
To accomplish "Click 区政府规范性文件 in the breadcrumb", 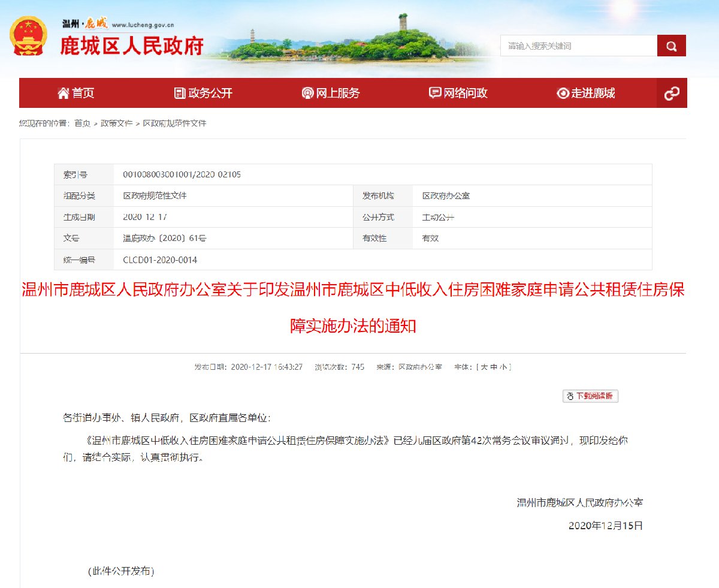I will (x=174, y=123).
